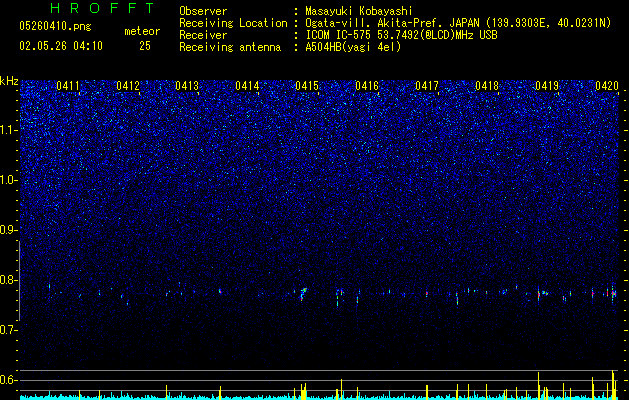Click the Receiving antenna label
The image size is (629, 400).
230,47
